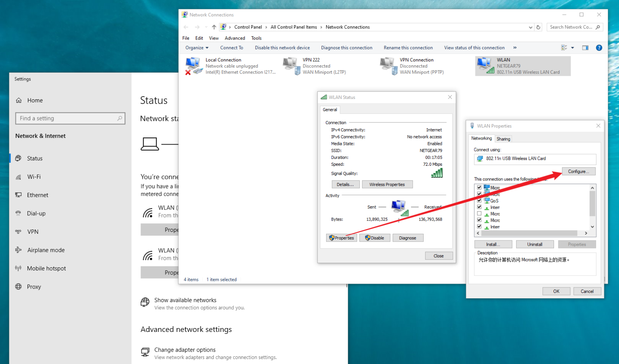Image resolution: width=619 pixels, height=364 pixels.
Task: Open help in Network Connections toolbar
Action: pyautogui.click(x=599, y=48)
